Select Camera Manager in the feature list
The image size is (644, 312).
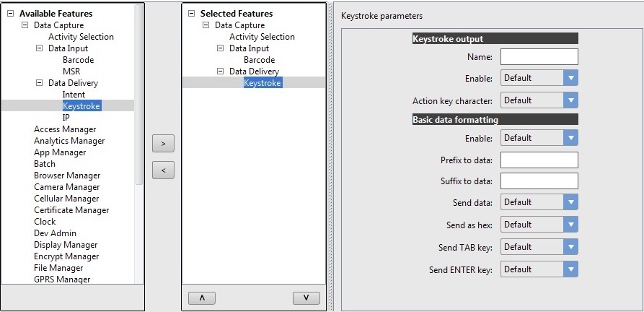click(66, 187)
